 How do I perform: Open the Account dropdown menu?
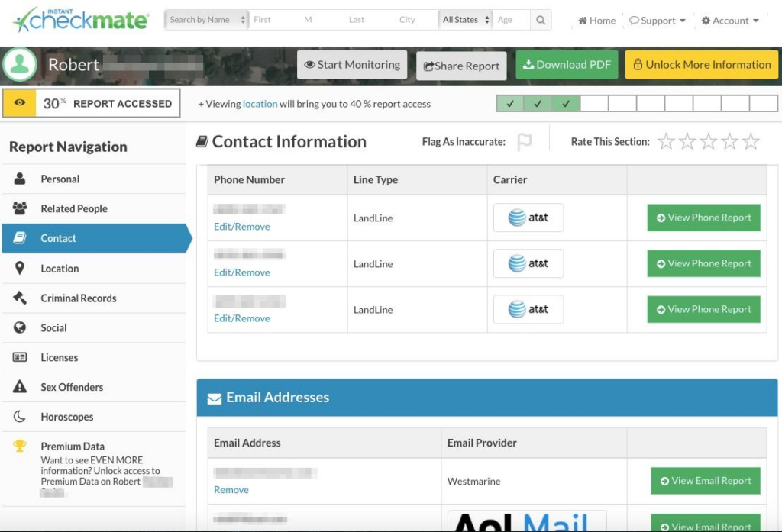click(730, 21)
